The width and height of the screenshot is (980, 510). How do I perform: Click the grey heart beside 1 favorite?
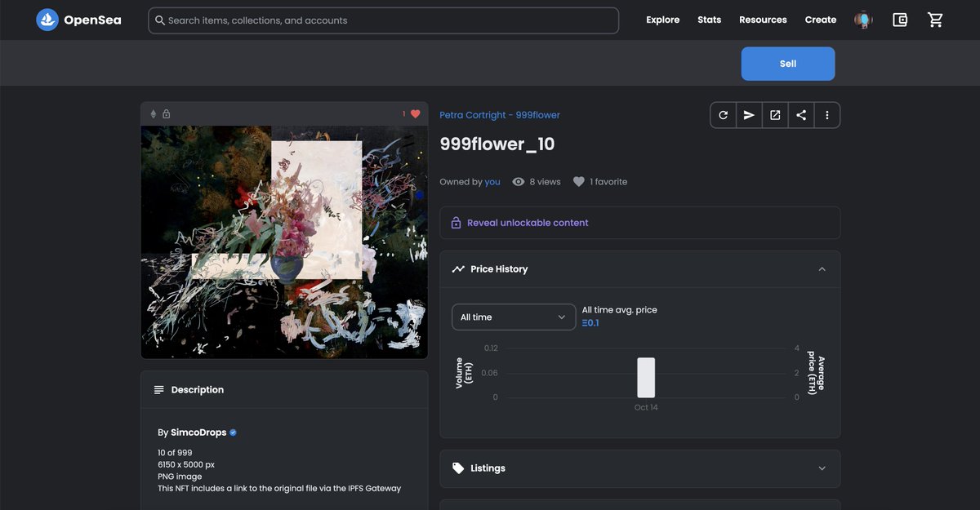[579, 182]
